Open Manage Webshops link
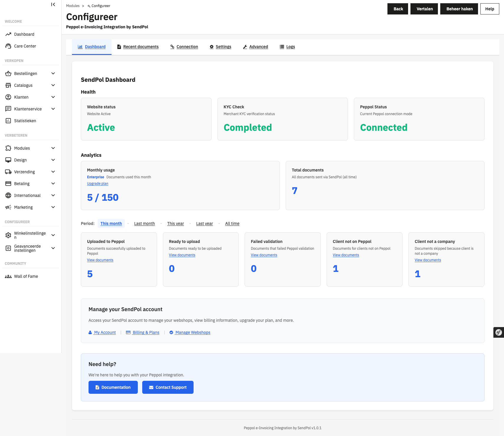 point(192,332)
